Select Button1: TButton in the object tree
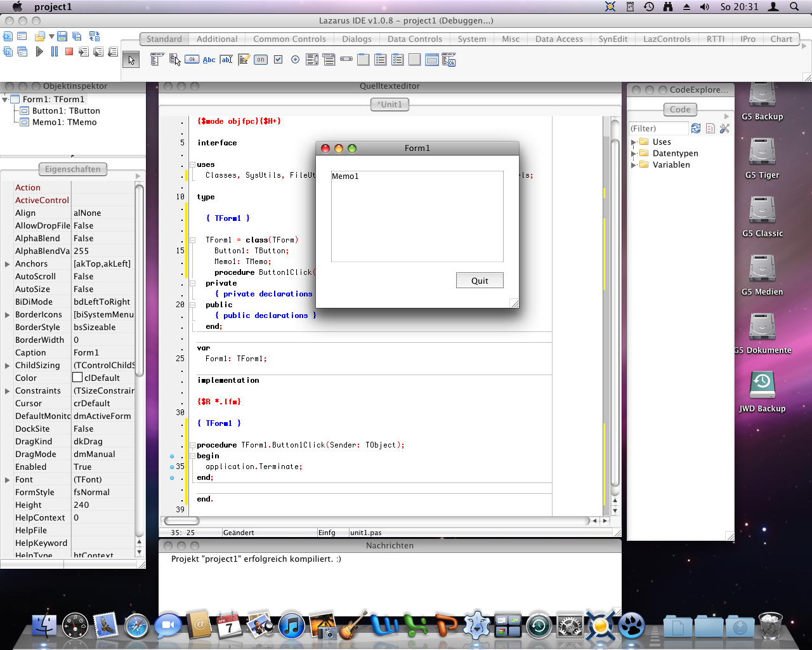Screen dimensions: 812x650 tap(66, 110)
